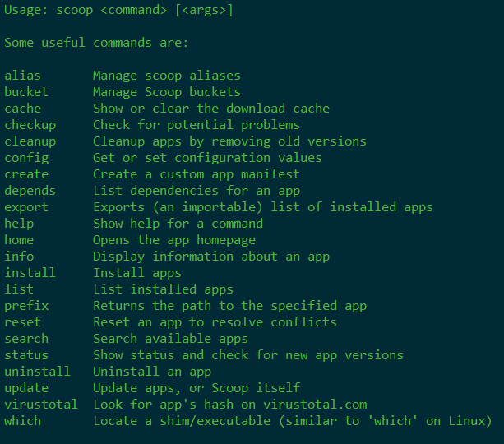Viewport: 504px width, 444px height.
Task: Click the 'create' command name
Action: click(26, 174)
